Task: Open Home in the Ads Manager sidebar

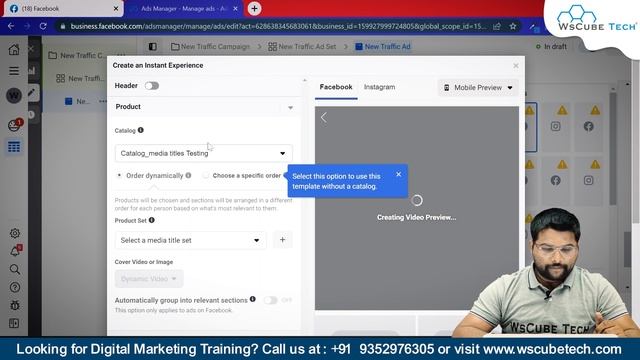Action: (14, 49)
